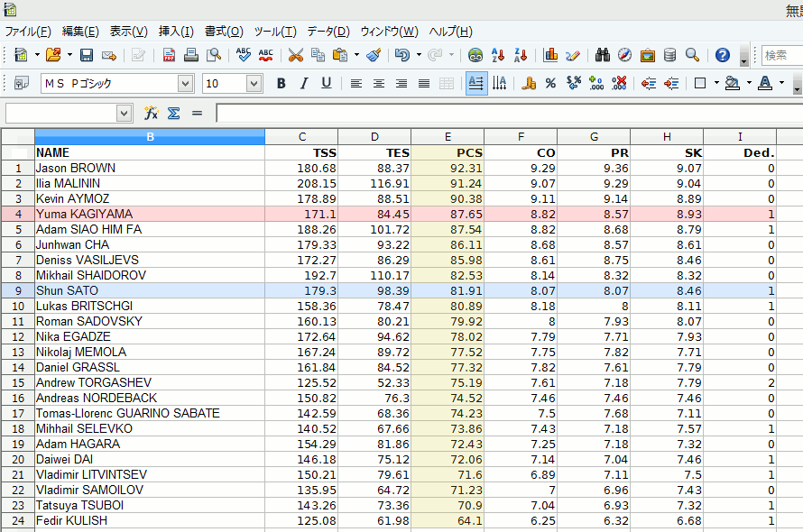Paste from clipboard icon
This screenshot has height=532, width=803.
click(340, 55)
